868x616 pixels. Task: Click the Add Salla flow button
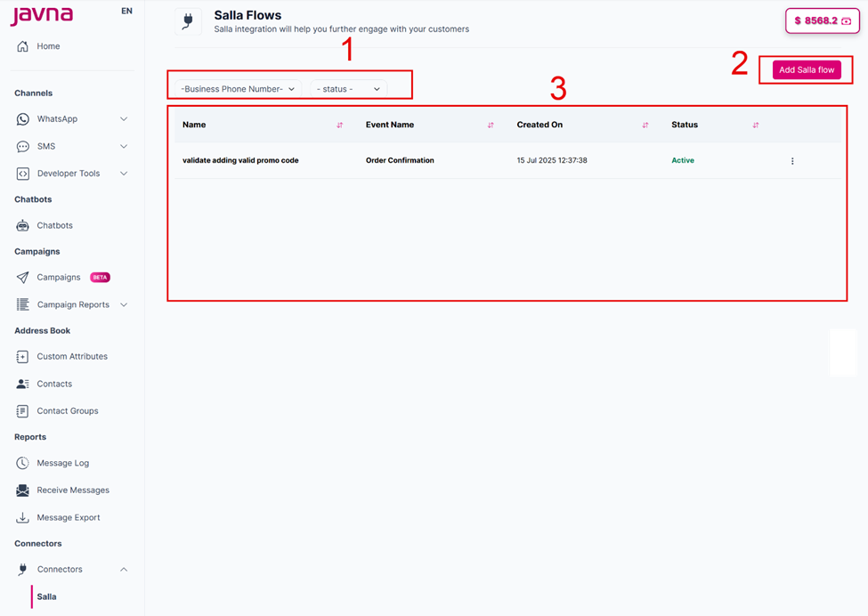pos(807,69)
